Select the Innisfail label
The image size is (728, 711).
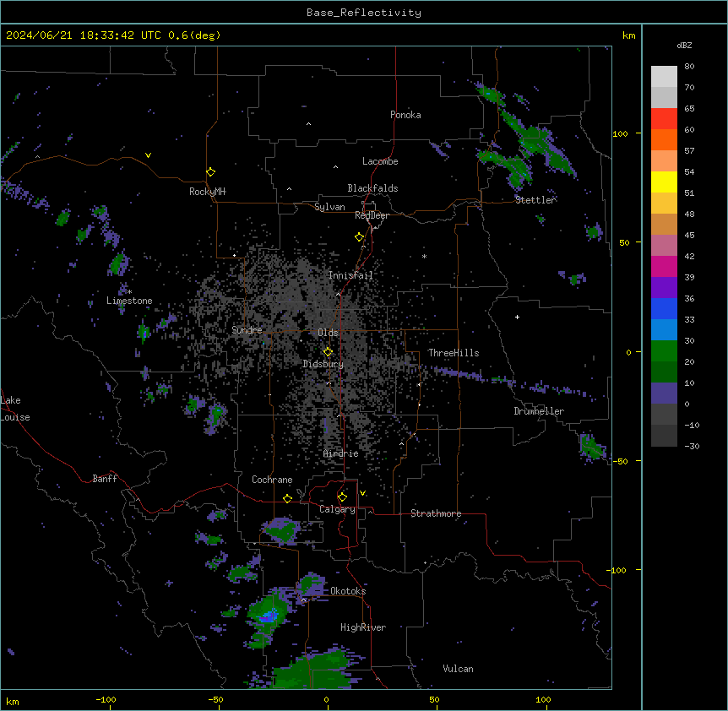click(350, 275)
